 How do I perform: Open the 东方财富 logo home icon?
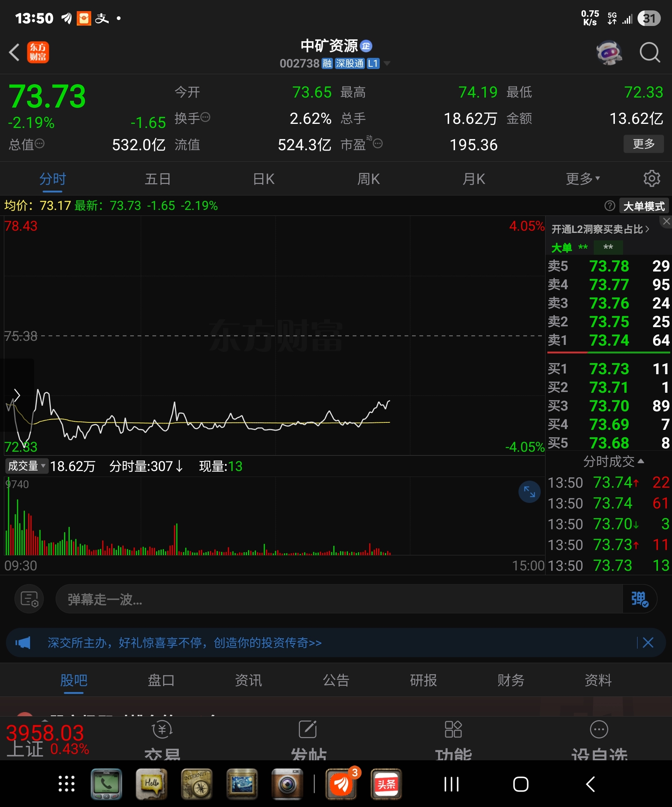(38, 52)
